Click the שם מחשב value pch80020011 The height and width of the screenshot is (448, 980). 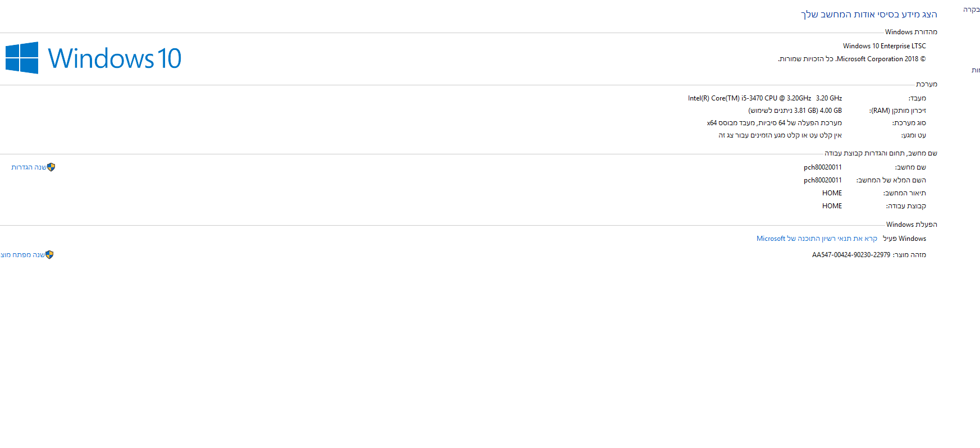(x=822, y=167)
